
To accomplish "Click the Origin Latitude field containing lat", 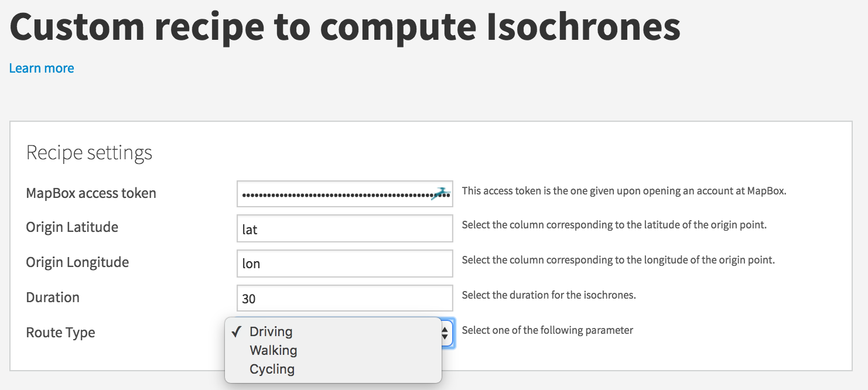I will pos(345,228).
